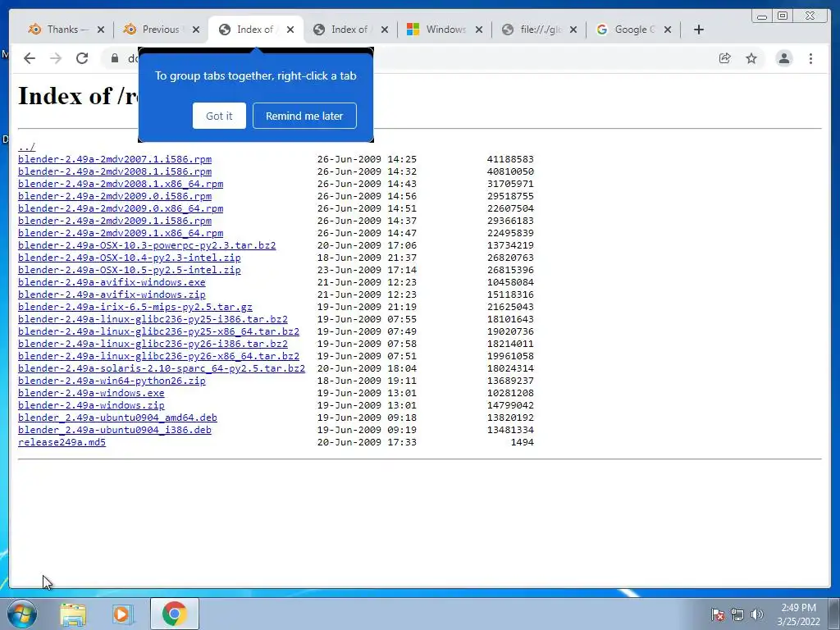Download blender-2.49a-avifix-windows.zip
This screenshot has height=630, width=840.
(x=112, y=294)
